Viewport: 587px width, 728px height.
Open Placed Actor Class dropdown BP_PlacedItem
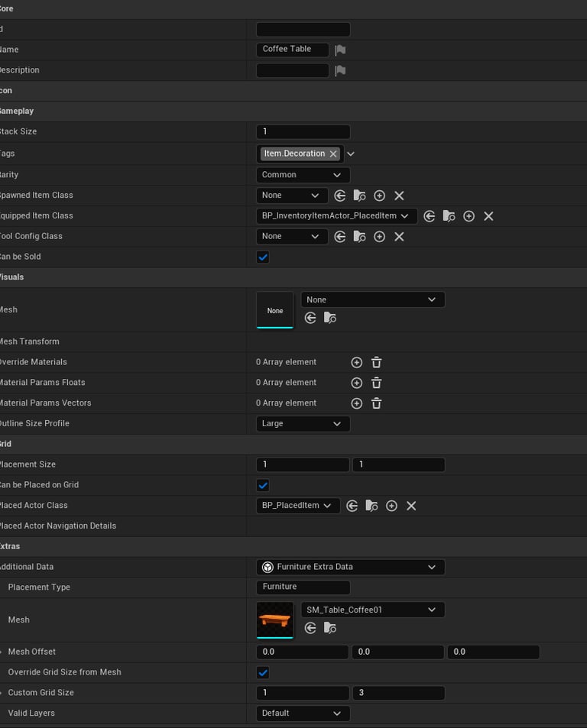point(297,506)
